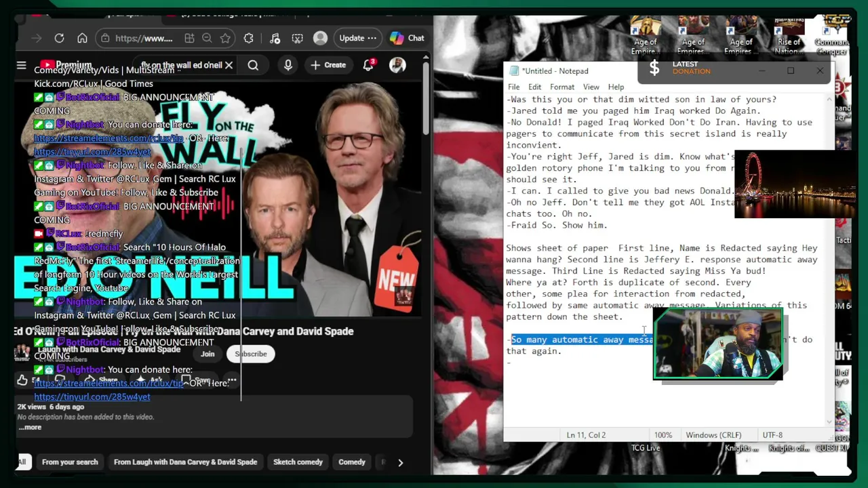Select the All filter chip
Viewport: 868px width, 488px height.
click(x=22, y=462)
